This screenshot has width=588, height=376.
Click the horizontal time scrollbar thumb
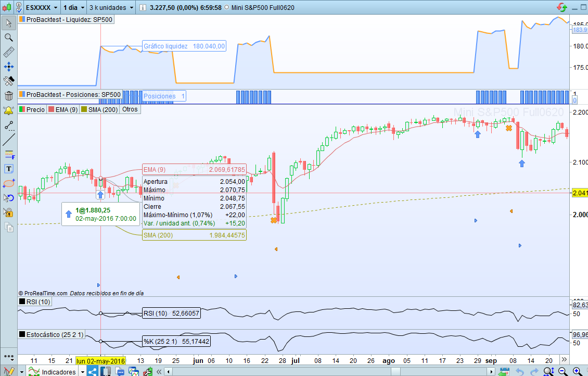[x=395, y=372]
